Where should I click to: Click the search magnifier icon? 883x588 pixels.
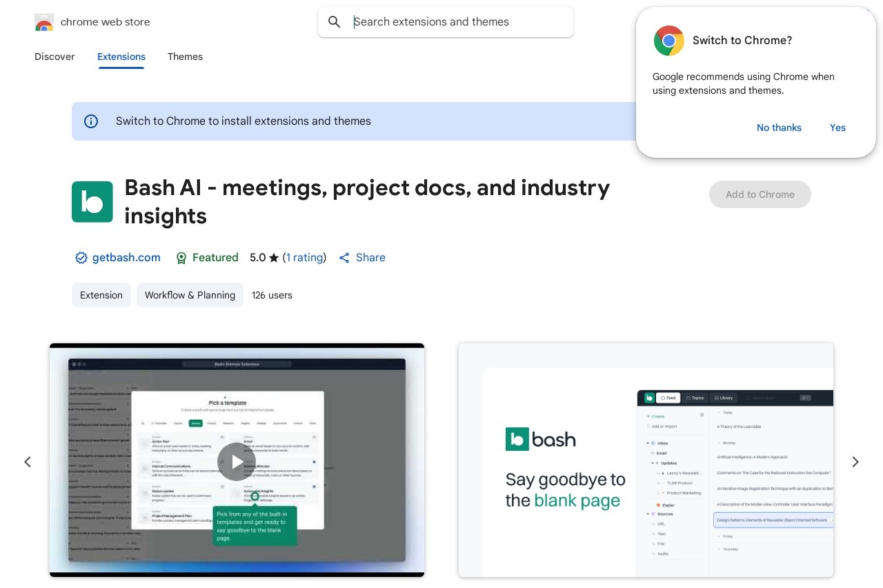pyautogui.click(x=335, y=22)
